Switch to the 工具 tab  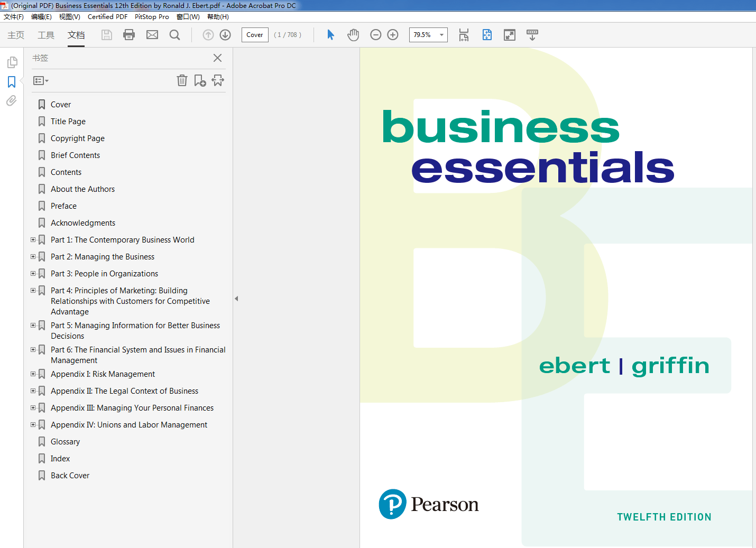pyautogui.click(x=45, y=35)
